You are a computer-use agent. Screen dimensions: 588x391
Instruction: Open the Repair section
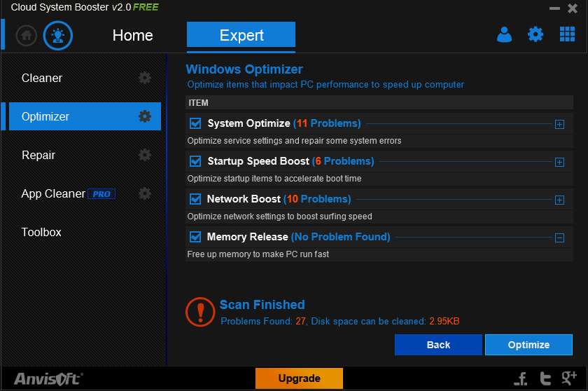38,155
